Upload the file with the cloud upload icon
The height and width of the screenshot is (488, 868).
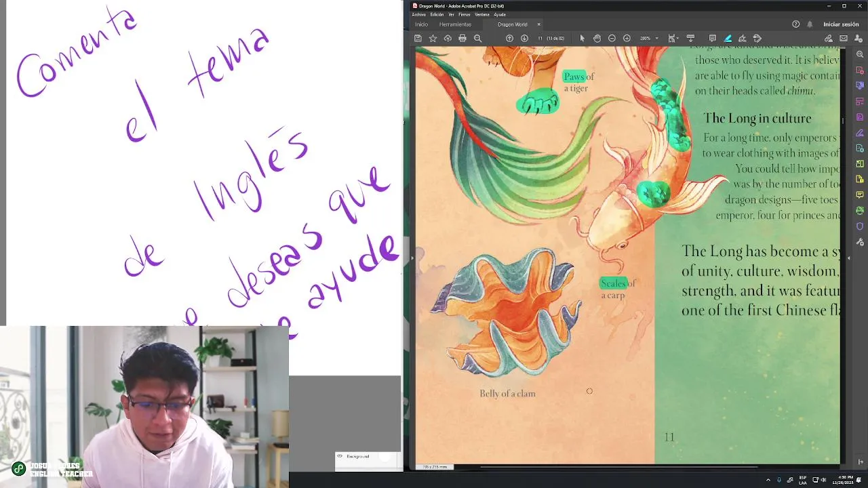click(448, 39)
